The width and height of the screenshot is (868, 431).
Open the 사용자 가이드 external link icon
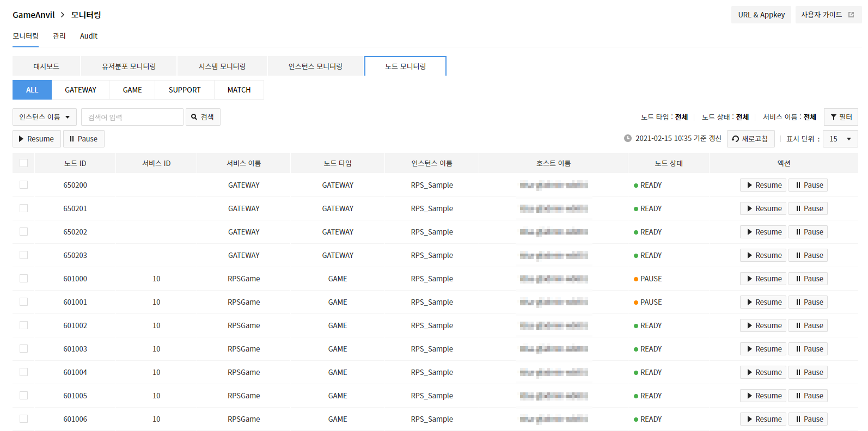click(x=851, y=15)
